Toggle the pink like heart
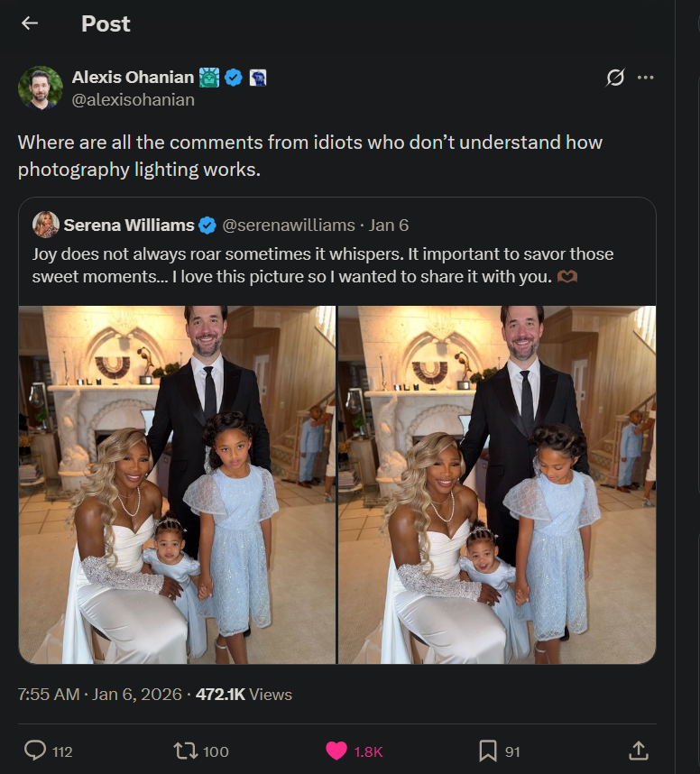This screenshot has width=700, height=774. tap(336, 751)
